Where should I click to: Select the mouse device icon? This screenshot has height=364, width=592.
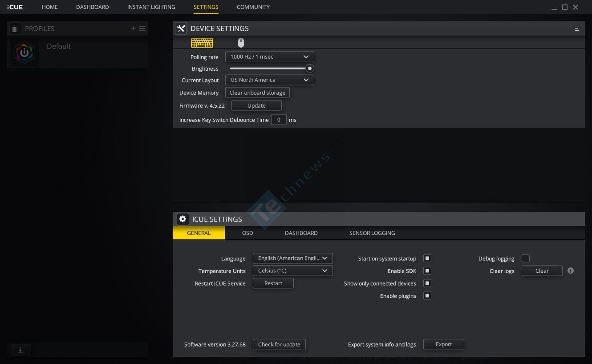(241, 43)
